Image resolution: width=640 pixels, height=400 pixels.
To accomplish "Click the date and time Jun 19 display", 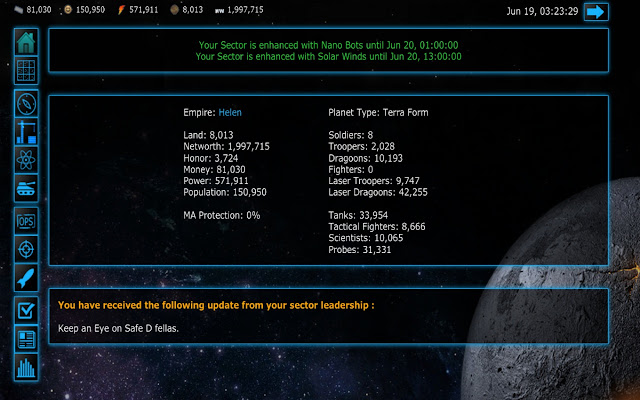I will (542, 11).
